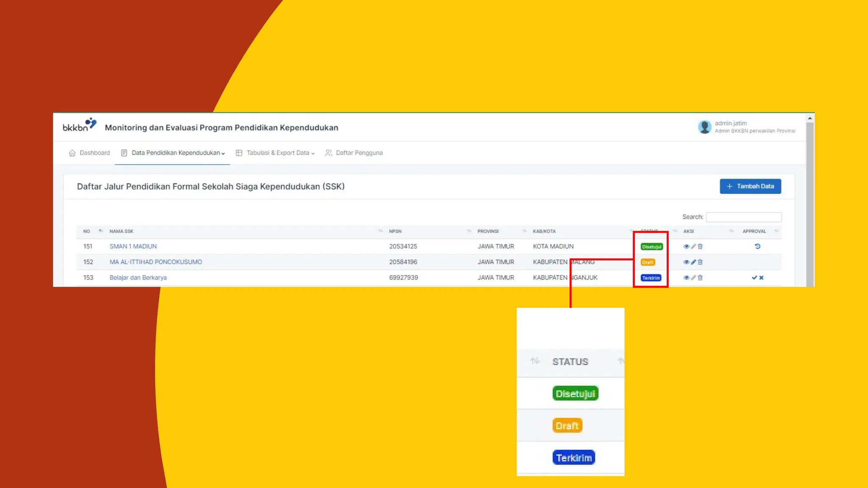This screenshot has height=488, width=868.
Task: Click the Search input field
Action: 743,217
